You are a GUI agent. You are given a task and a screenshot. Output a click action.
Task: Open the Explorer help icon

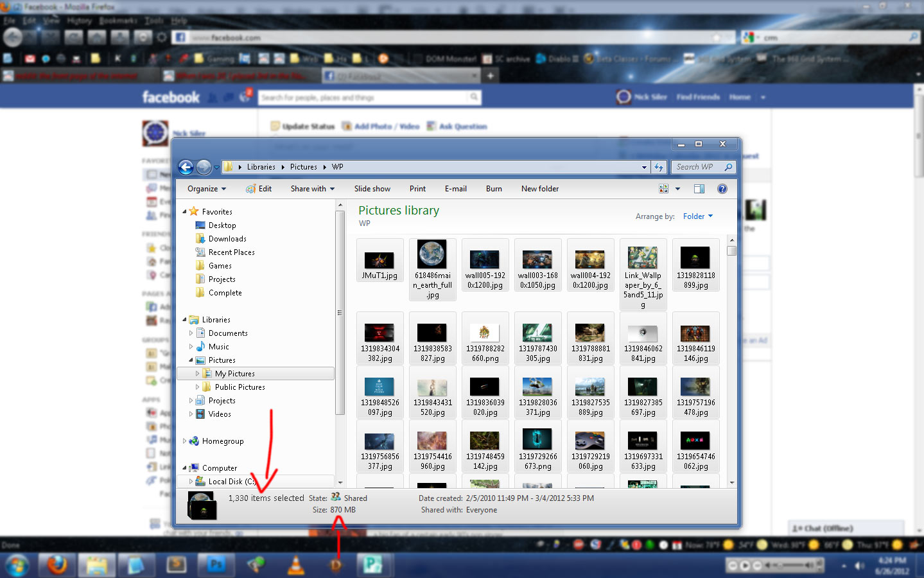(x=722, y=189)
